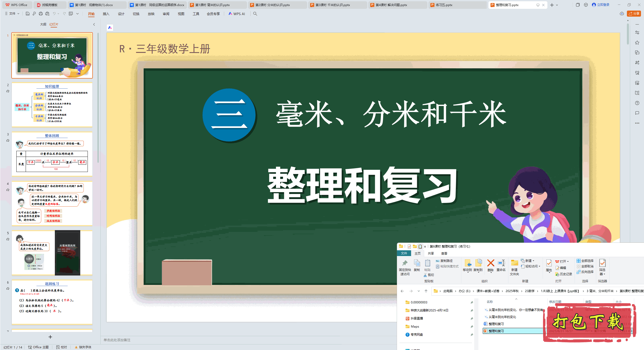
Task: Open print preview from quick toolbar
Action: pyautogui.click(x=47, y=14)
